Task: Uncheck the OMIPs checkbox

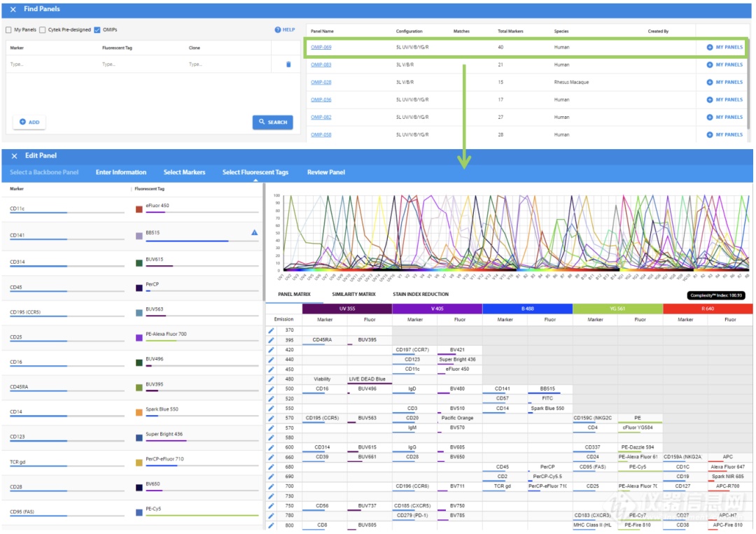Action: (97, 30)
